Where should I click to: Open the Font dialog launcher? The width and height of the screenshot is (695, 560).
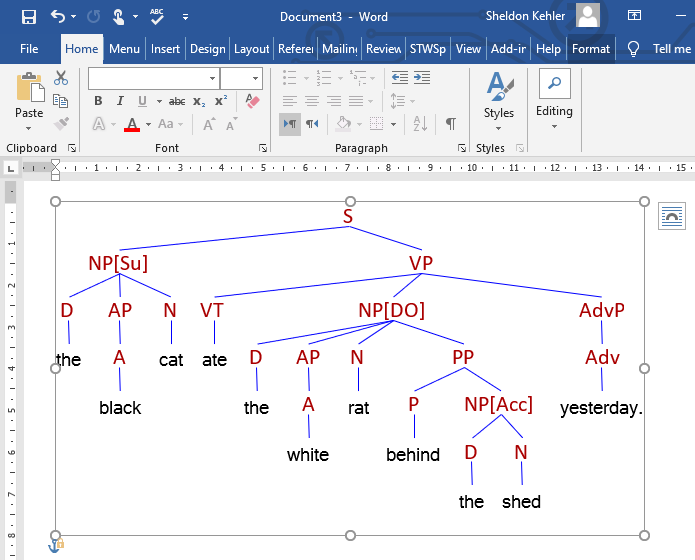tap(263, 148)
